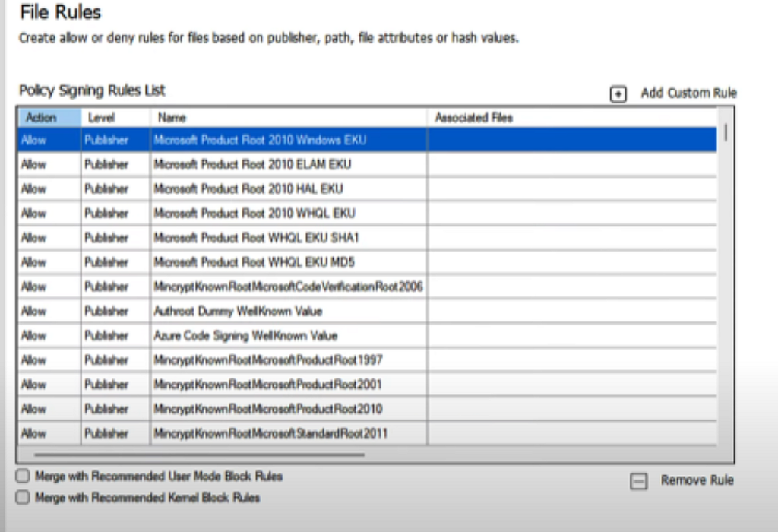Select the Microsoft Product Root 2010 WHQL EKU rule
This screenshot has width=778, height=532.
(x=228, y=213)
